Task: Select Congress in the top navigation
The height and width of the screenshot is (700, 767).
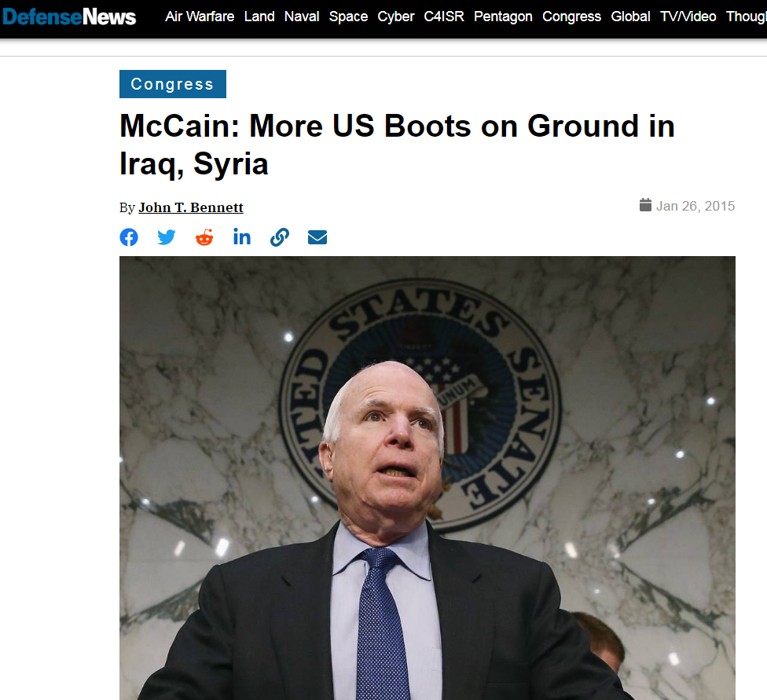Action: tap(571, 16)
